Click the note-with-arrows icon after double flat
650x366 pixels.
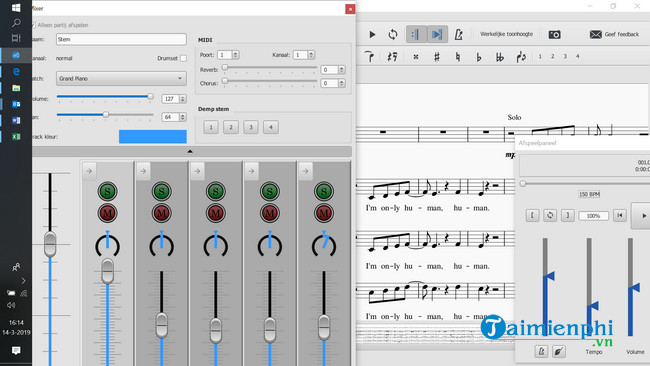tap(521, 57)
